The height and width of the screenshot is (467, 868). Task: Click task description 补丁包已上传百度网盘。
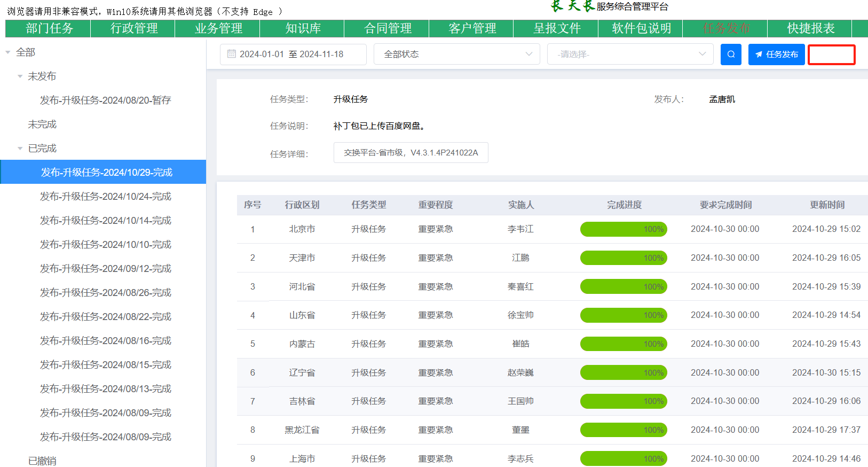pos(380,126)
